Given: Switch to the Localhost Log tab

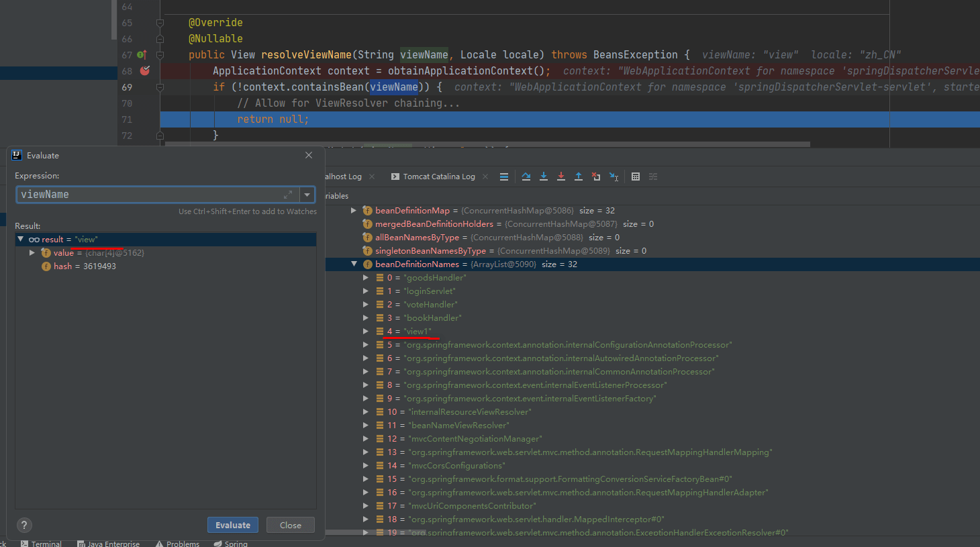Looking at the screenshot, I should 344,177.
